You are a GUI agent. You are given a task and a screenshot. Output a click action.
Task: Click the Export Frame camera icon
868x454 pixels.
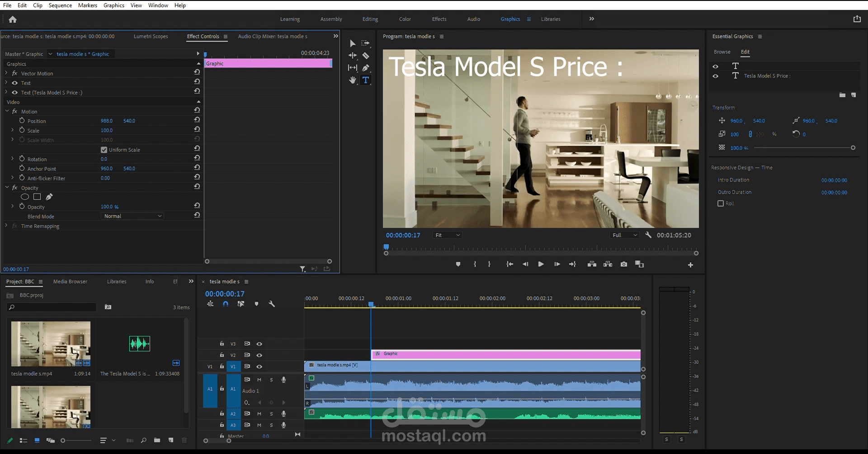(x=624, y=264)
